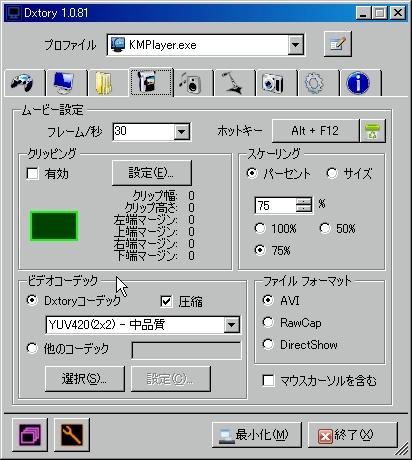Screen dimensions: 412x460
Task: Click the green clipping preview rectangle
Action: pos(54,226)
